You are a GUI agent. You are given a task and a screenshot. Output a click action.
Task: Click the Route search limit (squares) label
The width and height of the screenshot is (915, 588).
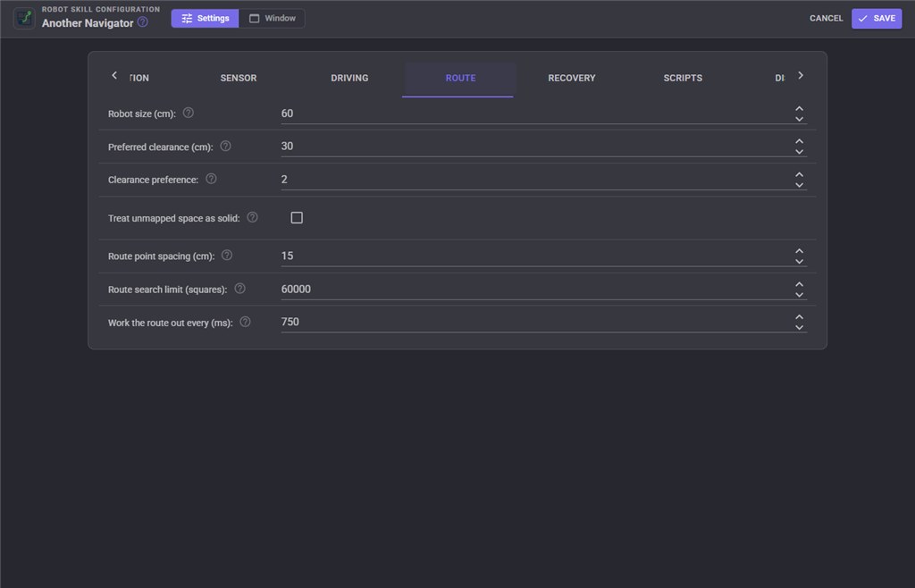(167, 290)
